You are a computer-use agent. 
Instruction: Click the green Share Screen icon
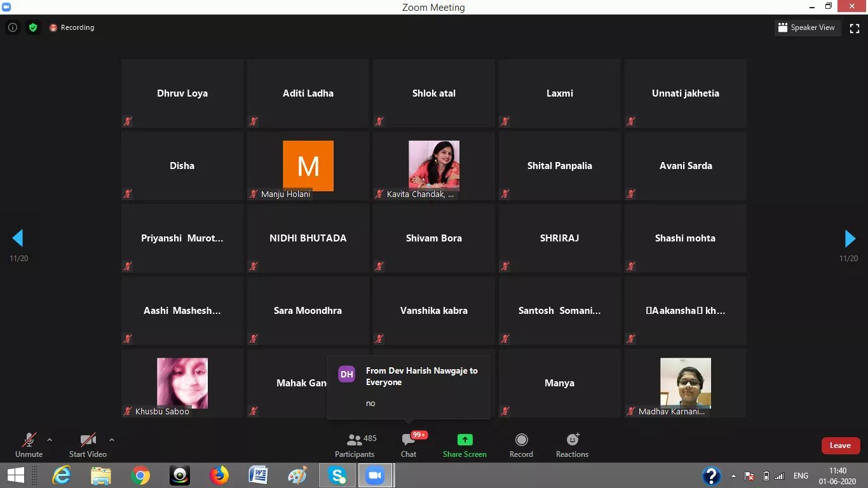point(465,440)
